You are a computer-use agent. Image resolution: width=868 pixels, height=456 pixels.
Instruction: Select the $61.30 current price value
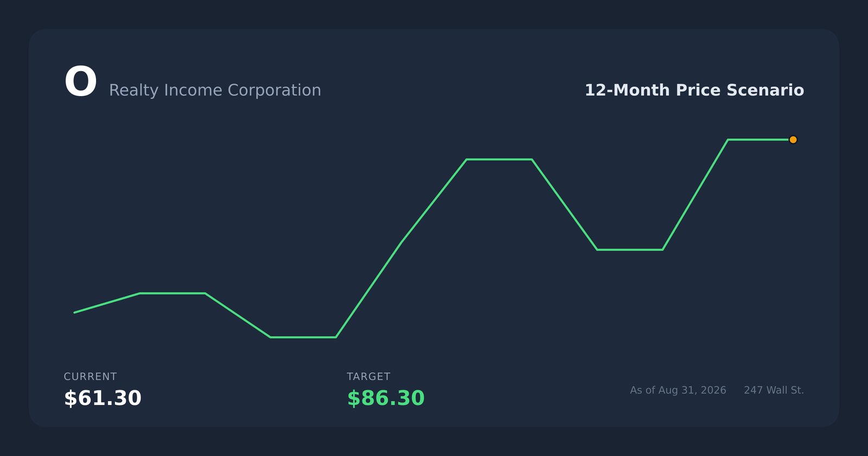103,398
